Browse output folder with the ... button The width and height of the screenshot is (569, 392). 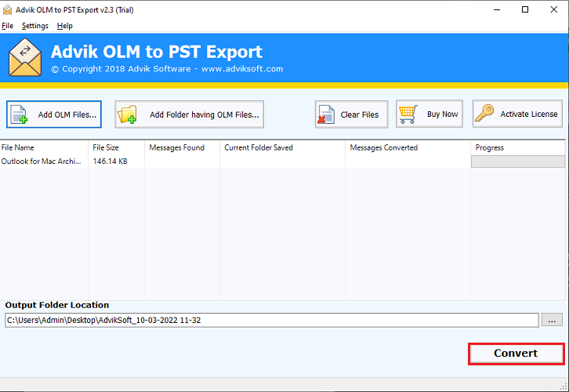552,320
